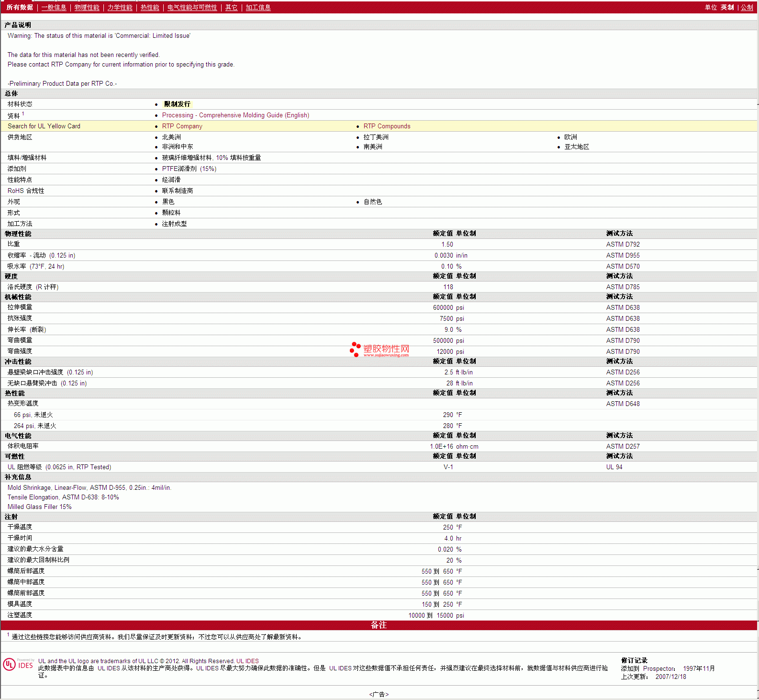
Task: Click the <广告> text at page bottom
Action: 379,694
